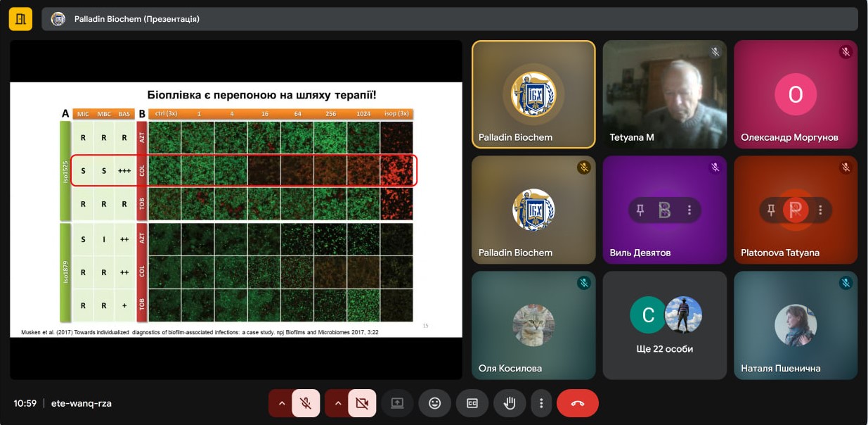Image resolution: width=868 pixels, height=425 pixels.
Task: Open emoji reactions panel
Action: coord(434,403)
